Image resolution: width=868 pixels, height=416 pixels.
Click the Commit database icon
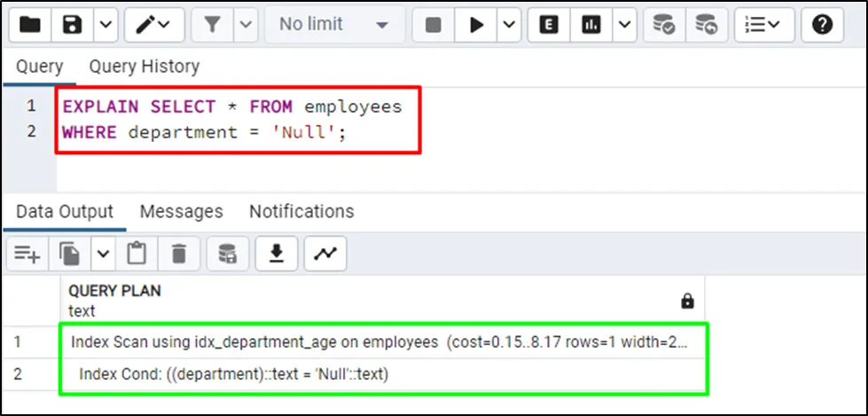(x=663, y=25)
